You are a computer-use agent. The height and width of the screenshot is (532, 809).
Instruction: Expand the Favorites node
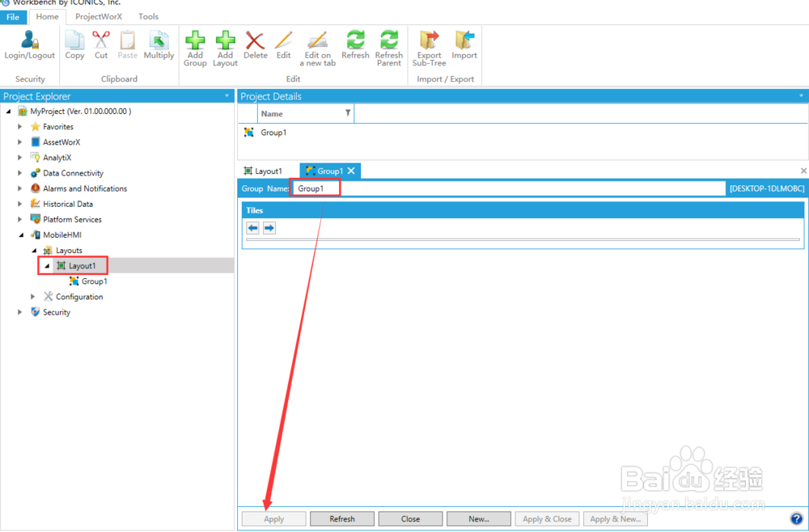[x=19, y=126]
